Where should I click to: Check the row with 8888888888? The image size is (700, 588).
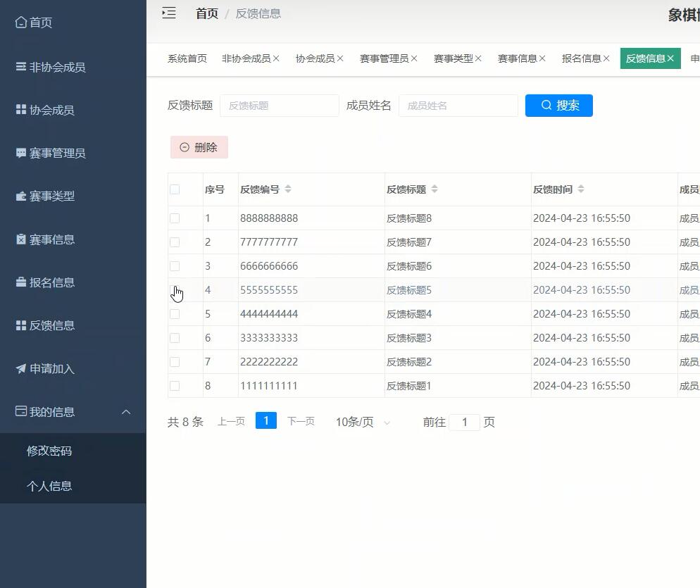pos(175,218)
